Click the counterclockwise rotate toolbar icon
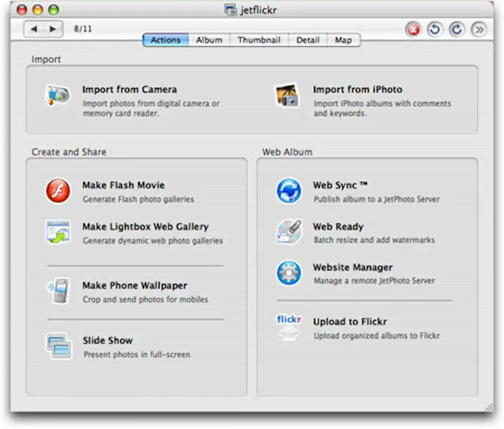This screenshot has height=429, width=504. [435, 29]
